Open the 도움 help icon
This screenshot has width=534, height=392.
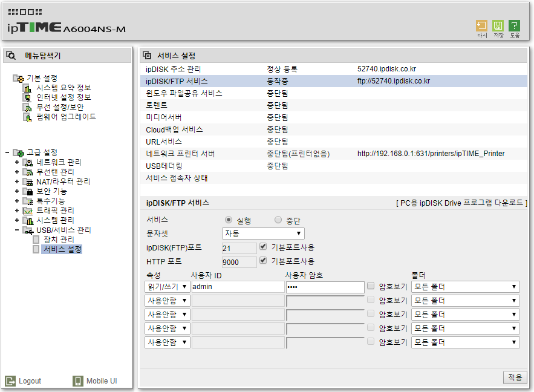tap(514, 26)
